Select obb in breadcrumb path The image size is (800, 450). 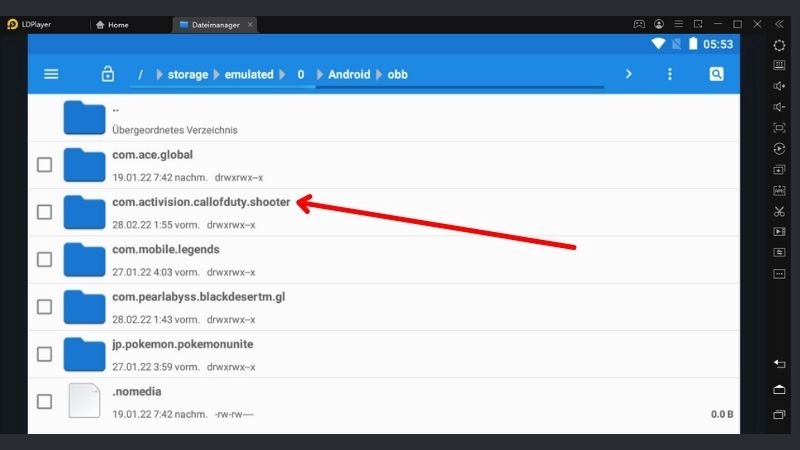click(397, 74)
